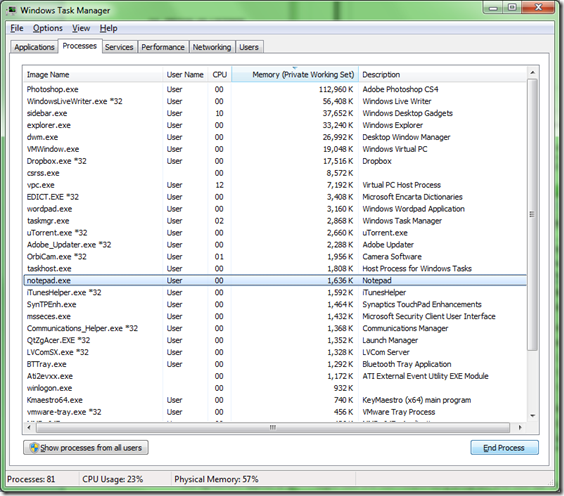Select the iTunesHelper.exe *32 process

click(275, 292)
